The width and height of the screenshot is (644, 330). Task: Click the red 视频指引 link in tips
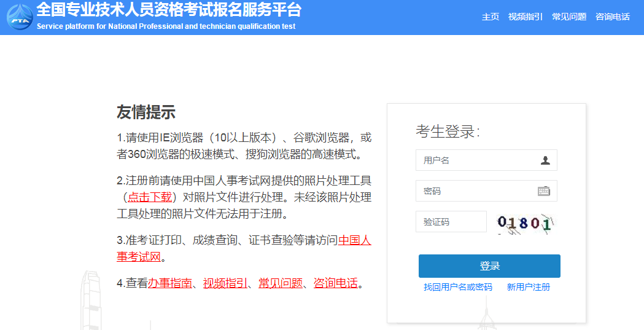(225, 283)
